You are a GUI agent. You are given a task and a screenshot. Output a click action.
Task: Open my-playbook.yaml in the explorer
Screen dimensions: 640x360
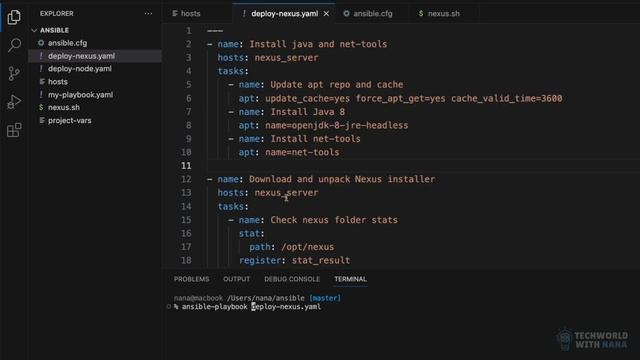(80, 95)
